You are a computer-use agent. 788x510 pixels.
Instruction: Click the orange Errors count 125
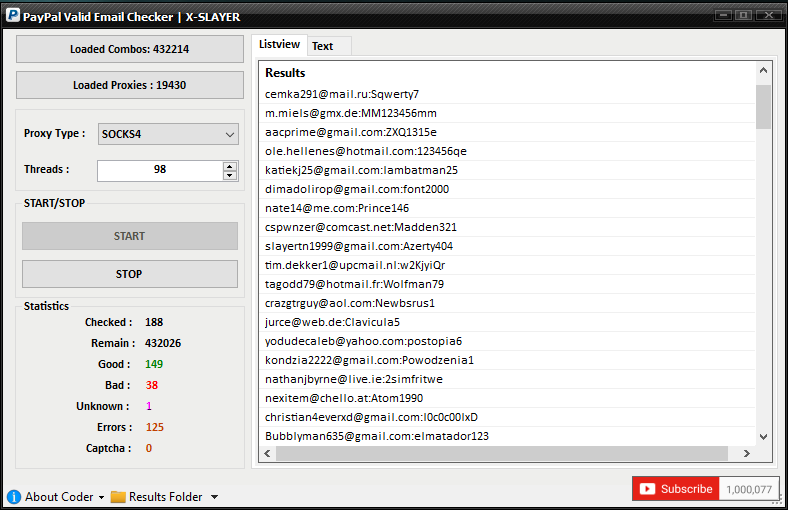(x=155, y=427)
